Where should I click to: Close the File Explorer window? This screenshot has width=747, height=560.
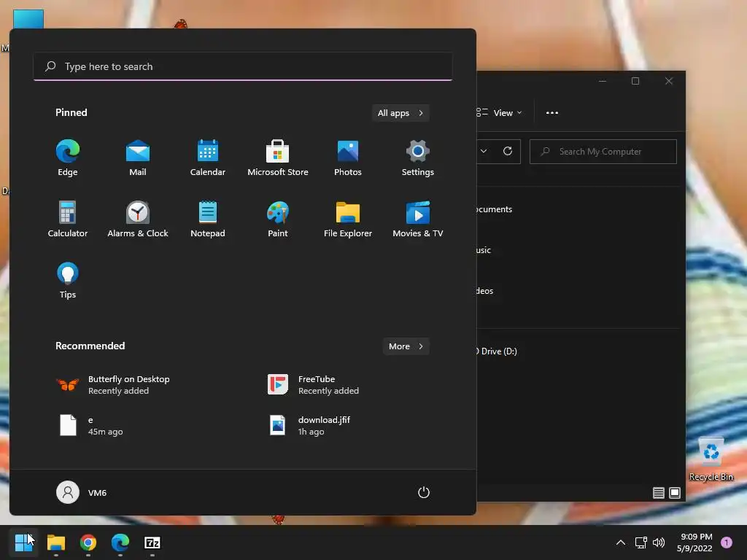(669, 81)
